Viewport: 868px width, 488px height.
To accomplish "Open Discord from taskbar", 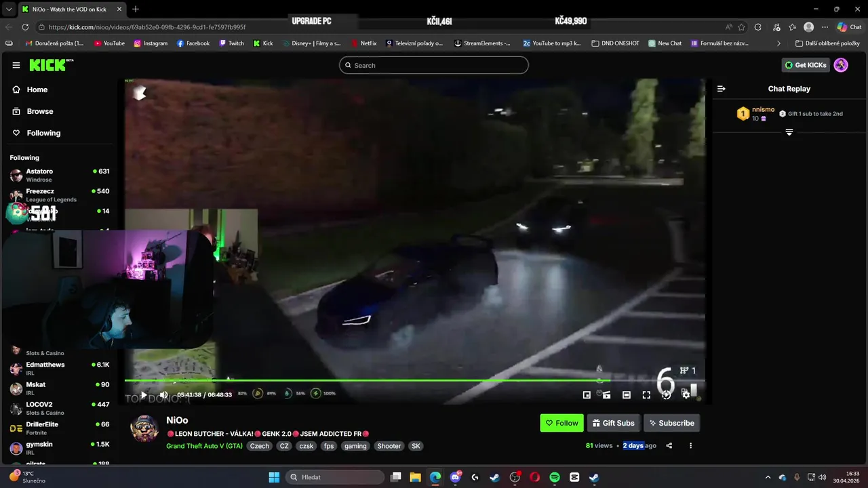I will tap(455, 477).
